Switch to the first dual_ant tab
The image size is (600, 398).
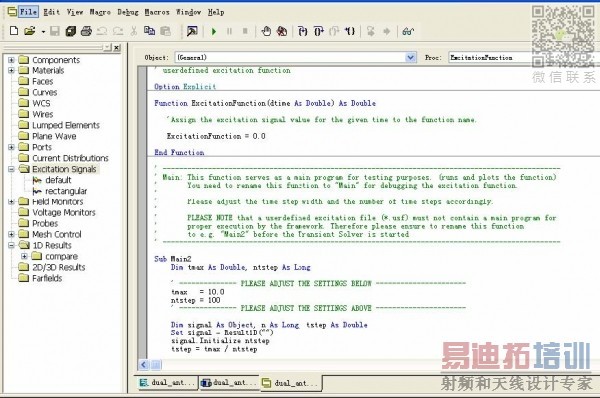tap(167, 382)
